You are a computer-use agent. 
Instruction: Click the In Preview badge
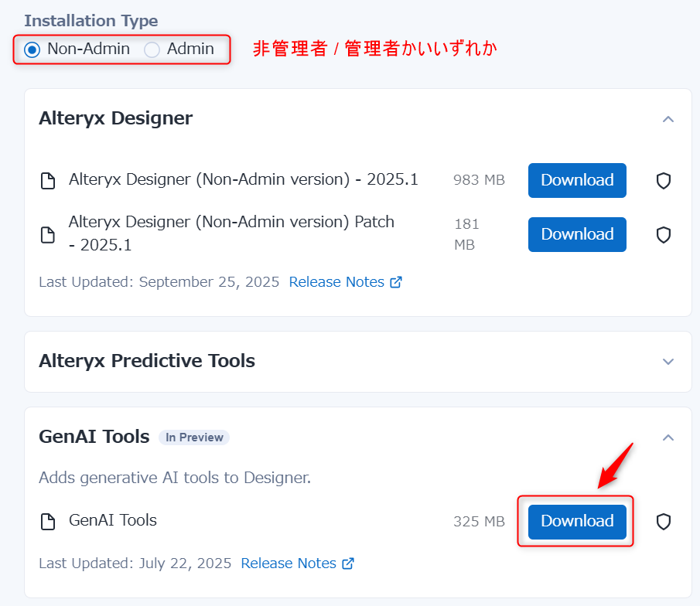[x=194, y=437]
